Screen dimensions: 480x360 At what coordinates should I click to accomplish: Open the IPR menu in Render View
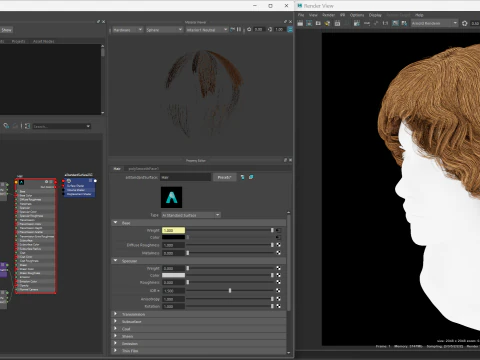pyautogui.click(x=342, y=15)
